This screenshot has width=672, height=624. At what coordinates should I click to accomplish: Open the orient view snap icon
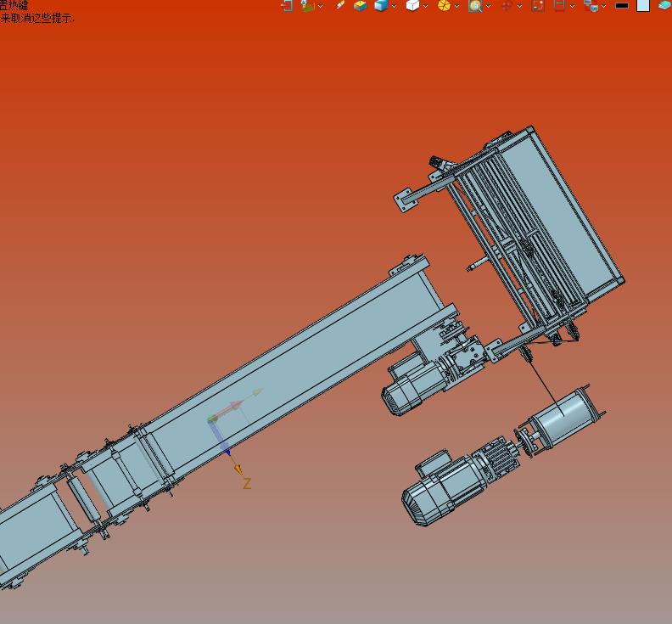[x=307, y=6]
